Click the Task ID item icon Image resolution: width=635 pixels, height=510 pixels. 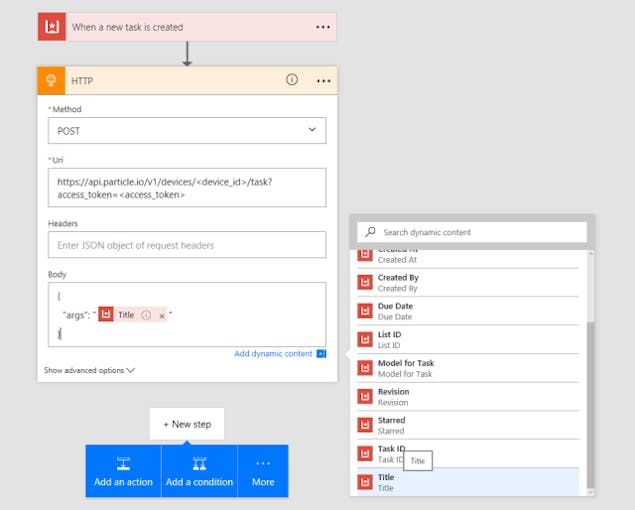click(365, 453)
